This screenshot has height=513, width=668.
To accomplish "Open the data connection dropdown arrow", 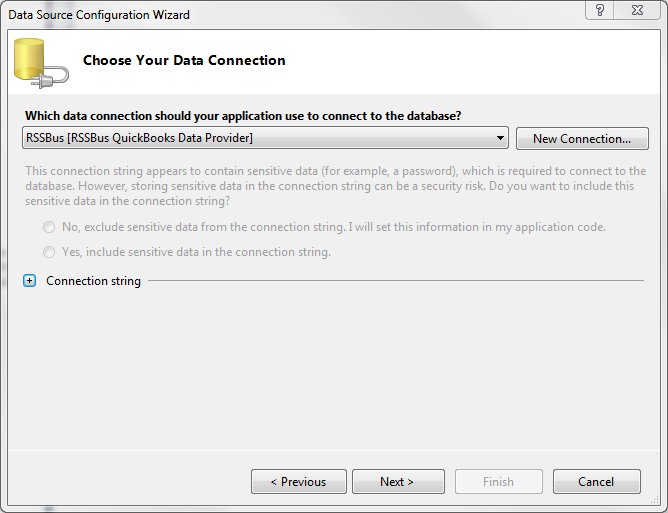I will pyautogui.click(x=500, y=138).
